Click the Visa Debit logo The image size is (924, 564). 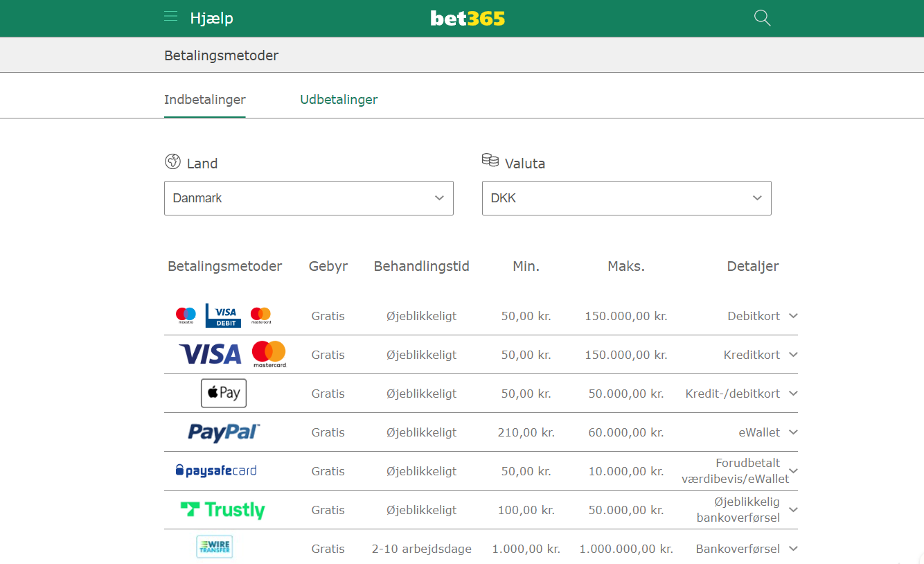point(223,315)
